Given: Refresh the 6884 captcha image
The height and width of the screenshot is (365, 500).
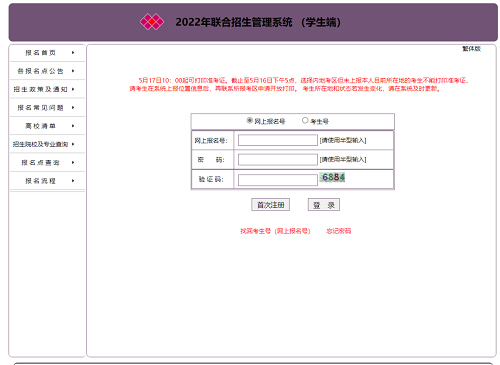Looking at the screenshot, I should (x=332, y=177).
